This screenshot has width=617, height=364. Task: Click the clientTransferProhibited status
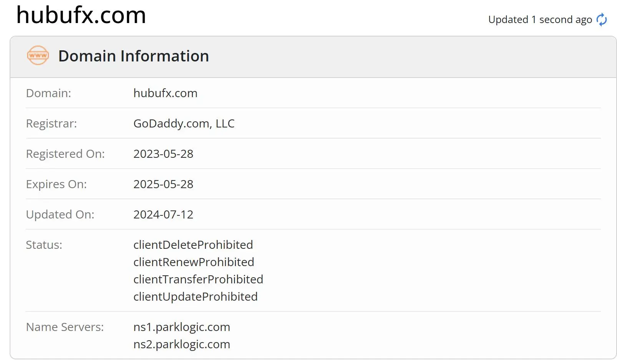[198, 279]
